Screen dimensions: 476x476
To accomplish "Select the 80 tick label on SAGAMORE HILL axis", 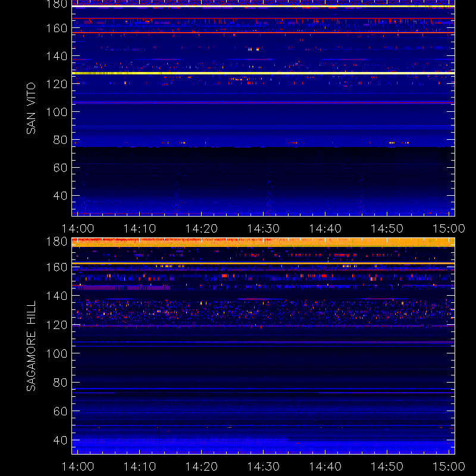I will point(60,383).
